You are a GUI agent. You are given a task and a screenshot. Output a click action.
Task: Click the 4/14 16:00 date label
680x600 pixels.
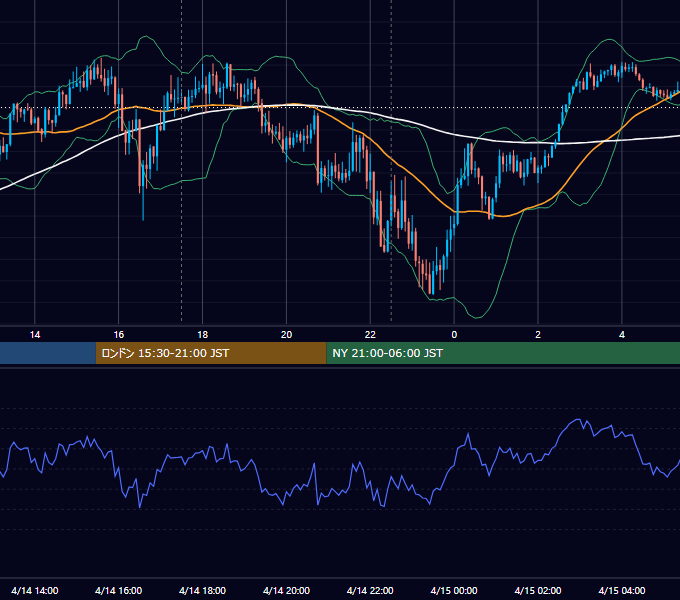[x=118, y=590]
